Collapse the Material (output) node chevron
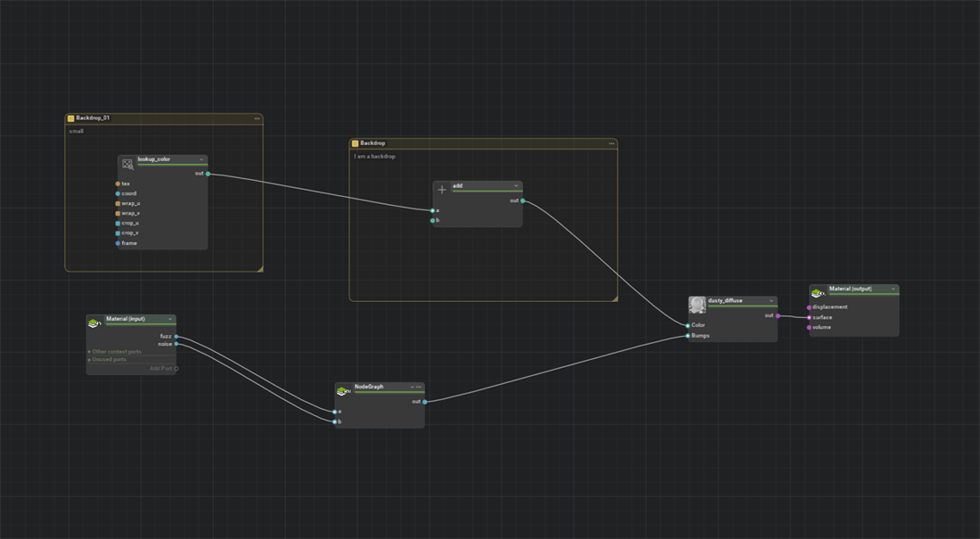Screen dimensions: 980x539 [x=893, y=289]
